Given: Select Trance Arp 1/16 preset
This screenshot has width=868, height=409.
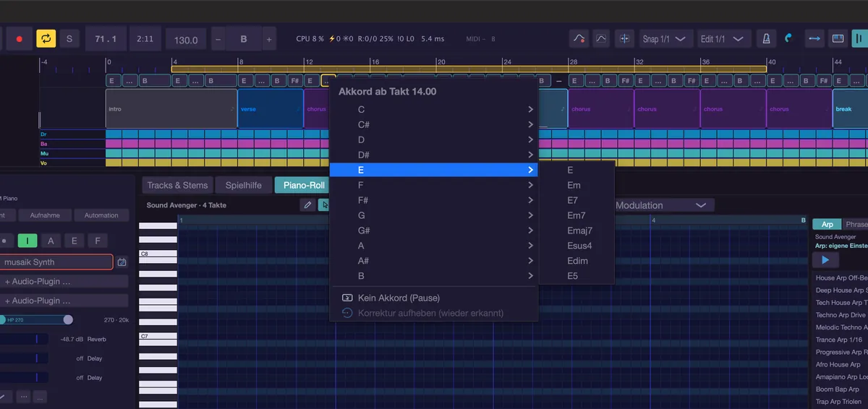Looking at the screenshot, I should [x=838, y=340].
